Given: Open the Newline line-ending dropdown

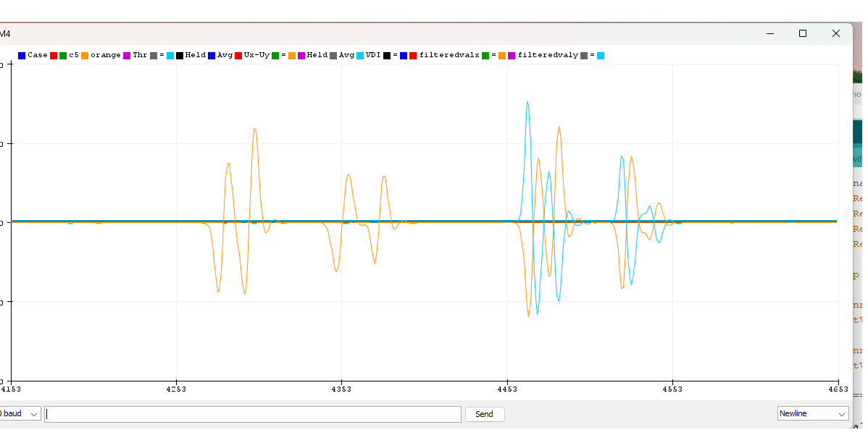Looking at the screenshot, I should 813,414.
